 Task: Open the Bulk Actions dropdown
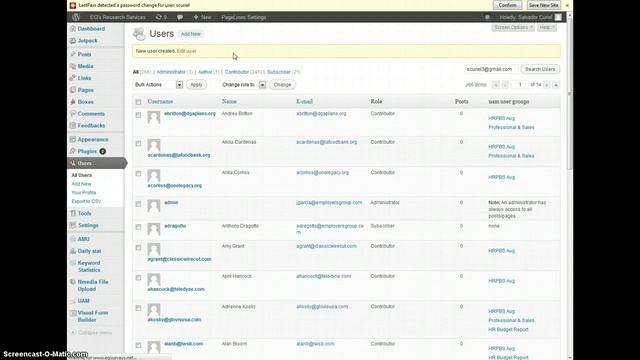point(158,84)
